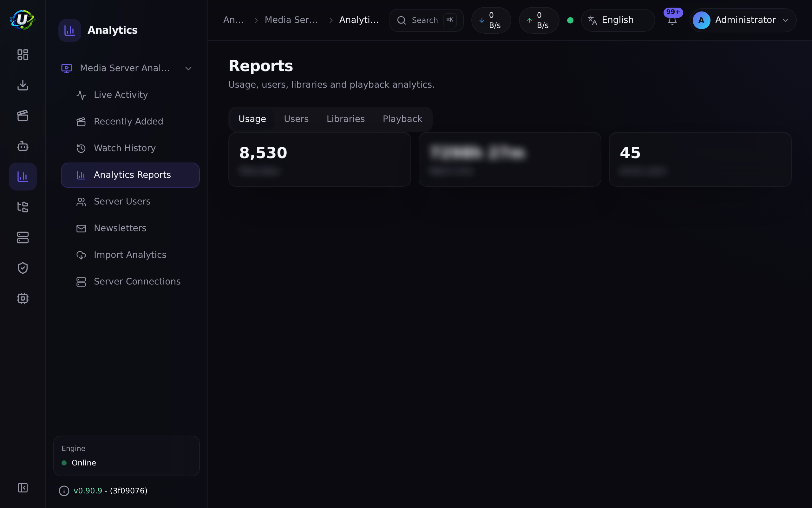This screenshot has width=812, height=508.
Task: Click the download speed 0 B/s indicator
Action: pyautogui.click(x=491, y=20)
